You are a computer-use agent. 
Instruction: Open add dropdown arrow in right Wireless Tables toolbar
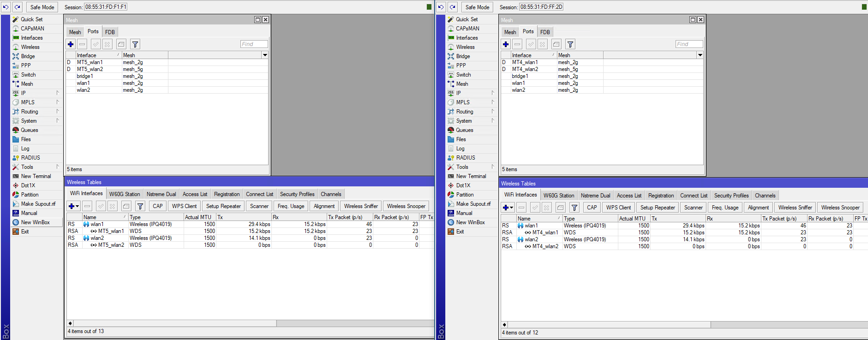pyautogui.click(x=512, y=208)
